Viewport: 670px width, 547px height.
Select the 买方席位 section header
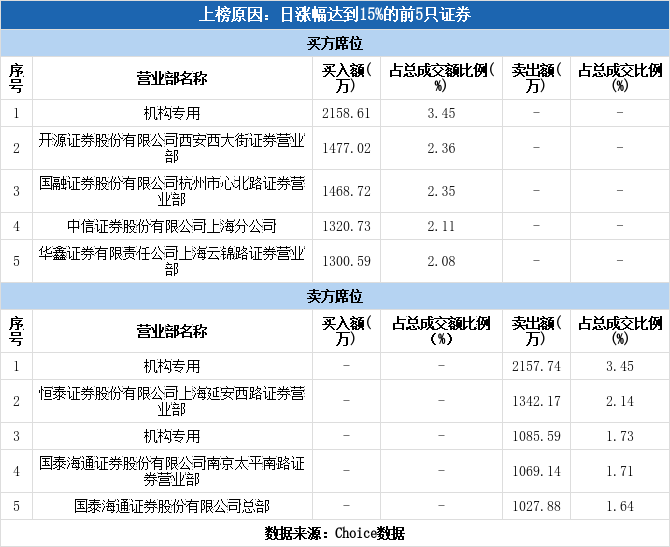click(335, 44)
